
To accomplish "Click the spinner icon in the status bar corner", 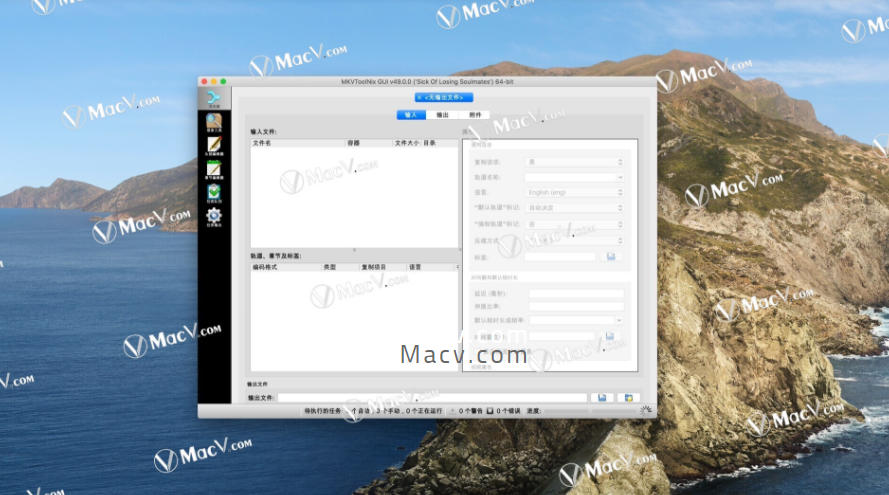I will click(x=645, y=411).
